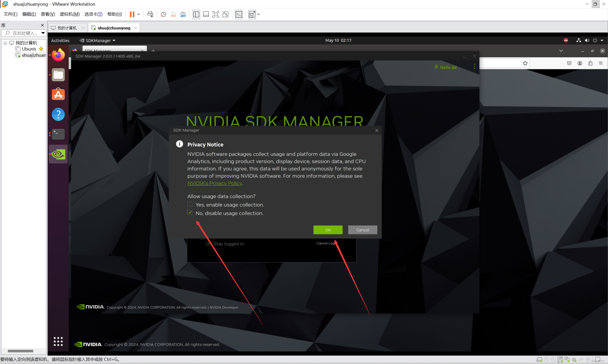Viewport: 608px width, 364px height.
Task: Take a new virtual machine snapshot
Action: click(163, 14)
